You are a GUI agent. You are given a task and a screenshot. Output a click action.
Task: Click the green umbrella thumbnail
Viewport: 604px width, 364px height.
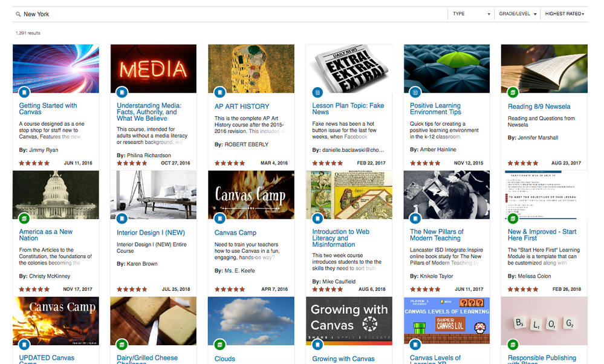point(447,68)
